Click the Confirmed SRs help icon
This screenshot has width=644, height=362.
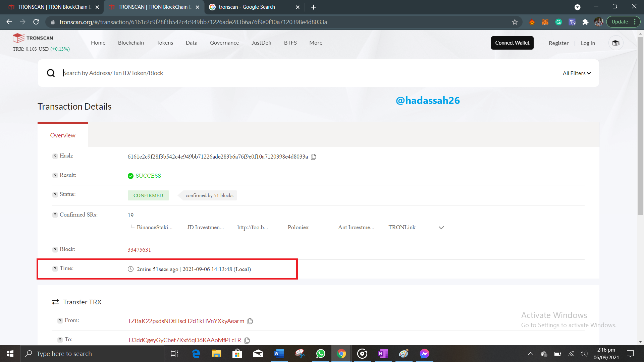[55, 215]
